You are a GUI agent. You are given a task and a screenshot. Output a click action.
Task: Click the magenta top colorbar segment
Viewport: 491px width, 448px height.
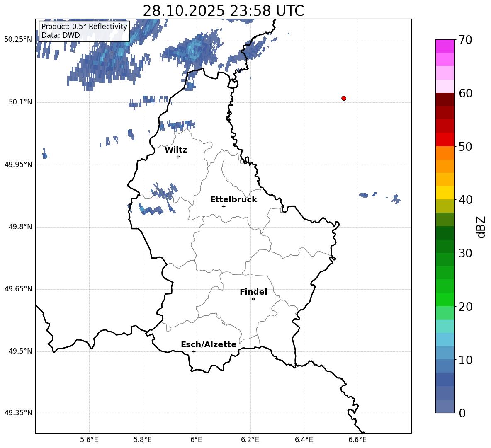click(445, 46)
